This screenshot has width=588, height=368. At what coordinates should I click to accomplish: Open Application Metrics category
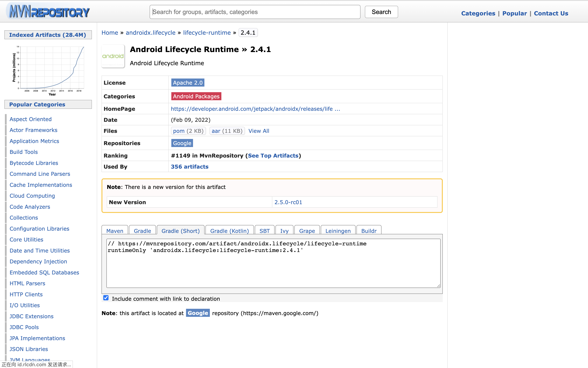click(34, 141)
